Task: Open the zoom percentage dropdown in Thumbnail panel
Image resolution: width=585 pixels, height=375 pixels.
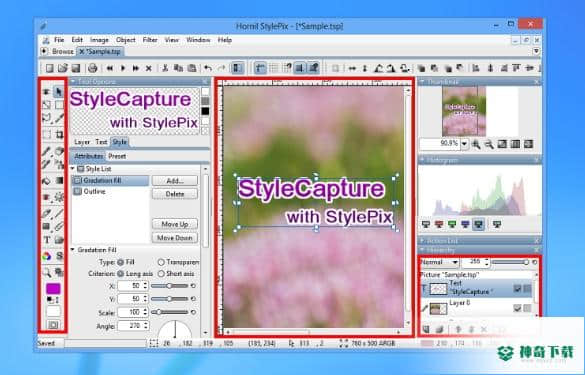Action: tap(464, 144)
